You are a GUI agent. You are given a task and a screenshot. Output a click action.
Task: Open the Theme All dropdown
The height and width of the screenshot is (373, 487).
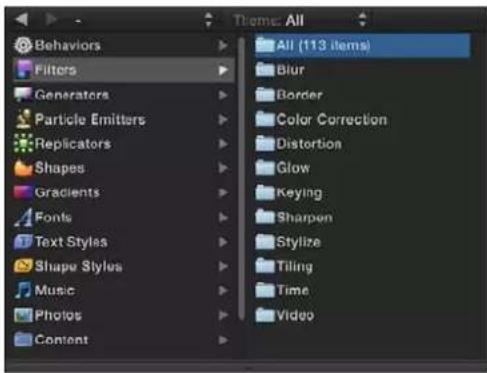point(363,20)
